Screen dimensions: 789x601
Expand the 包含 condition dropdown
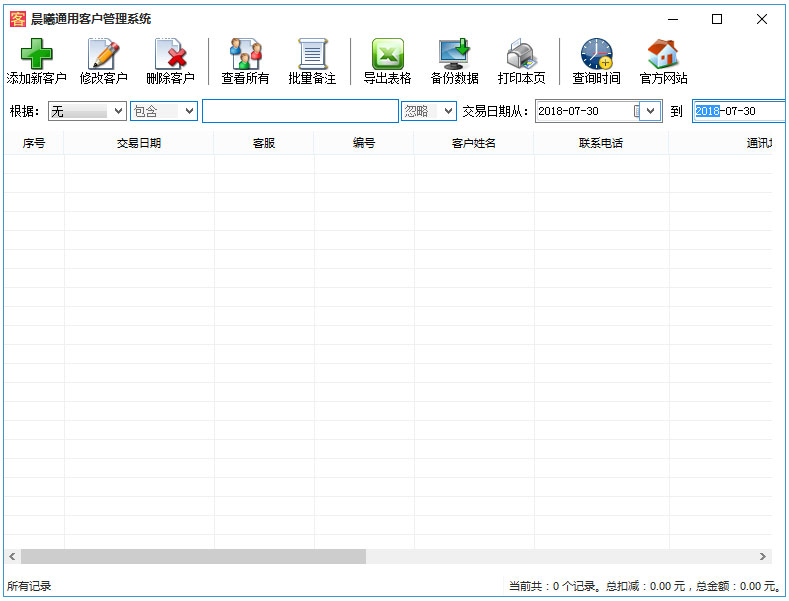[164, 111]
